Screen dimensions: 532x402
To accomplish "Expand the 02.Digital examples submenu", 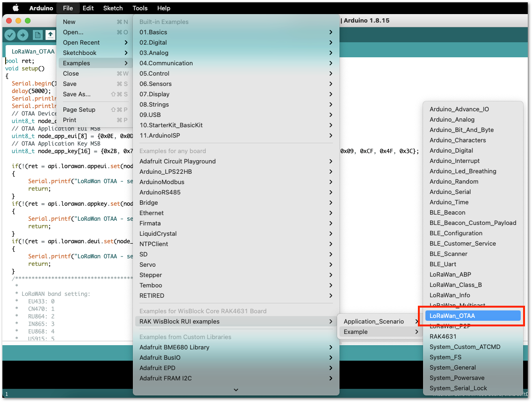I will click(x=236, y=42).
